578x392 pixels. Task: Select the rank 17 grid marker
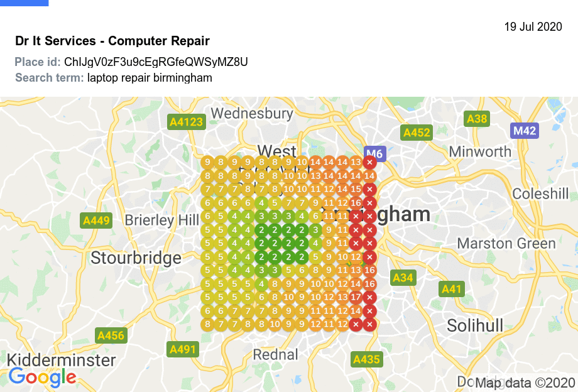pyautogui.click(x=356, y=297)
